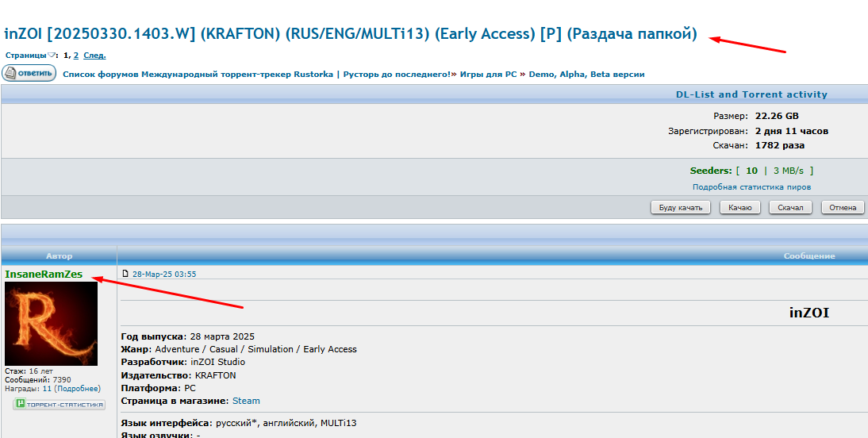The width and height of the screenshot is (868, 438).
Task: Select the 22.26 GB size value
Action: coord(777,117)
